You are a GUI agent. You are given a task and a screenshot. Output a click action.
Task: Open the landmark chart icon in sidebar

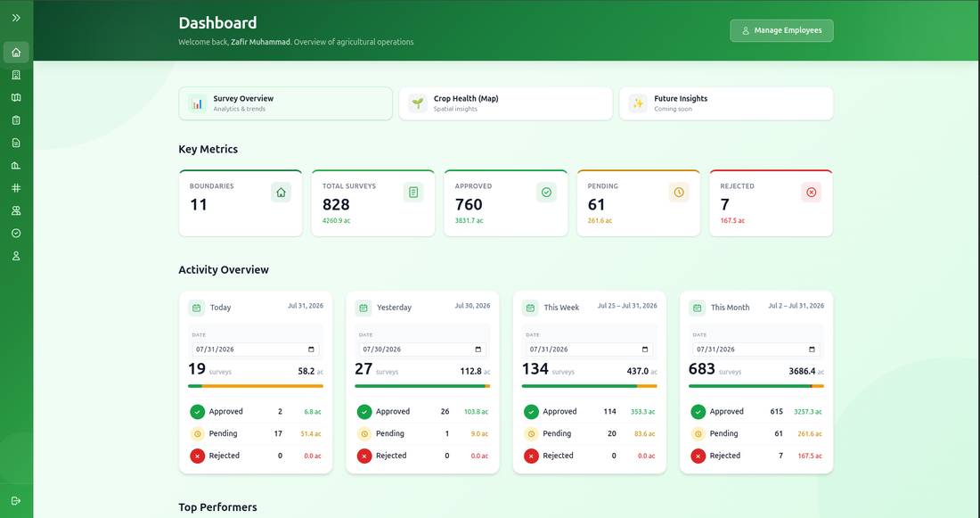tap(16, 165)
